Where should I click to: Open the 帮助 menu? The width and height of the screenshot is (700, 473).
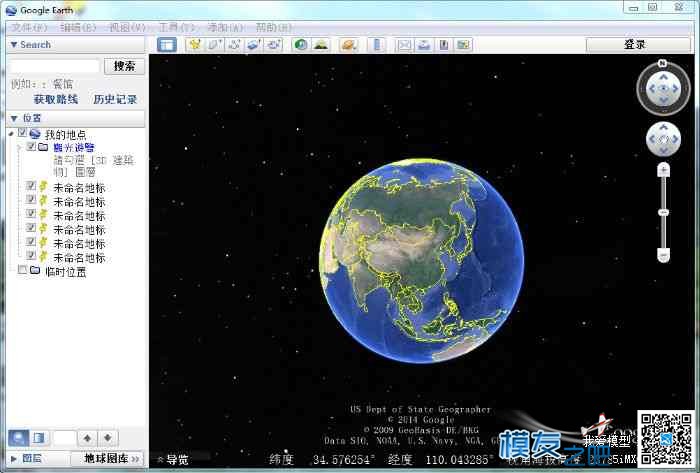(x=274, y=28)
